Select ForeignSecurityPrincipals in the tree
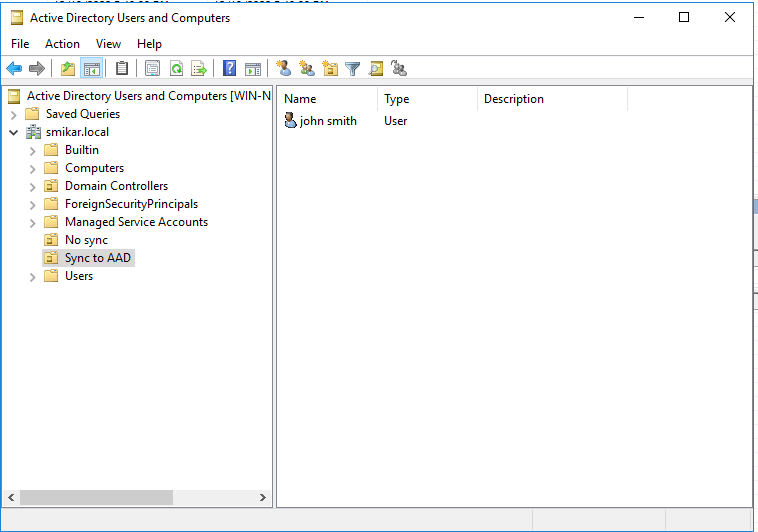 tap(131, 204)
